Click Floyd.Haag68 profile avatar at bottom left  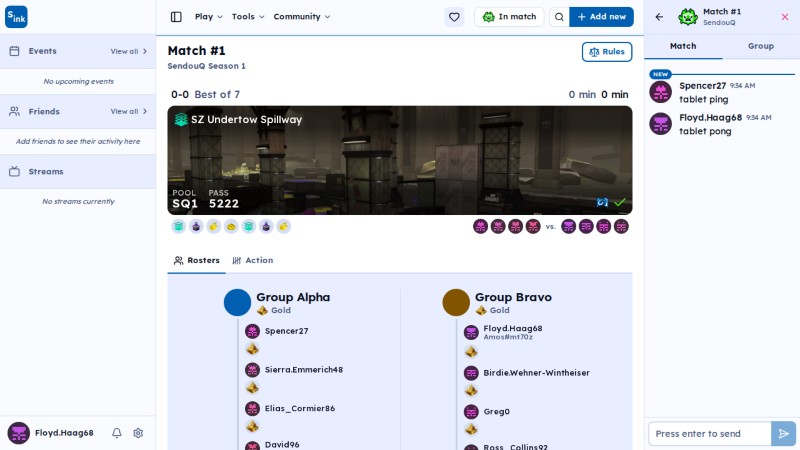(x=18, y=433)
